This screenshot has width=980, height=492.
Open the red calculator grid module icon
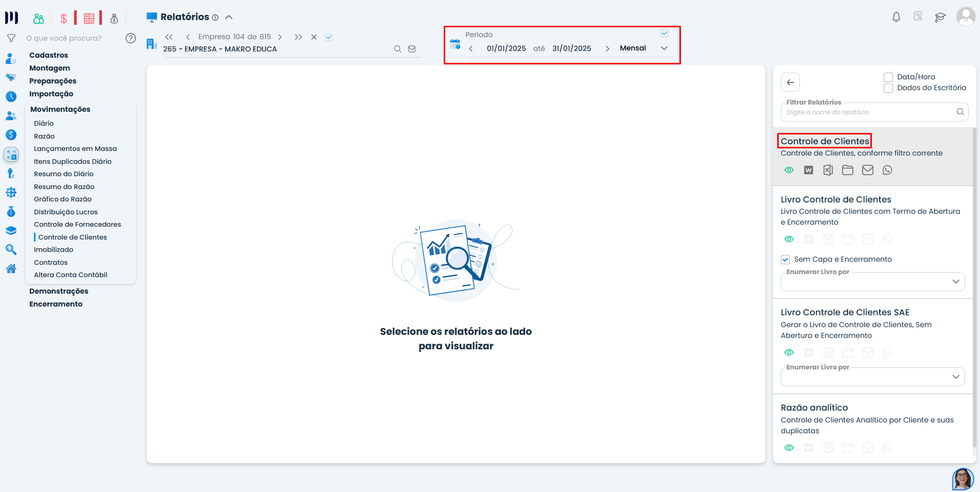pyautogui.click(x=89, y=19)
